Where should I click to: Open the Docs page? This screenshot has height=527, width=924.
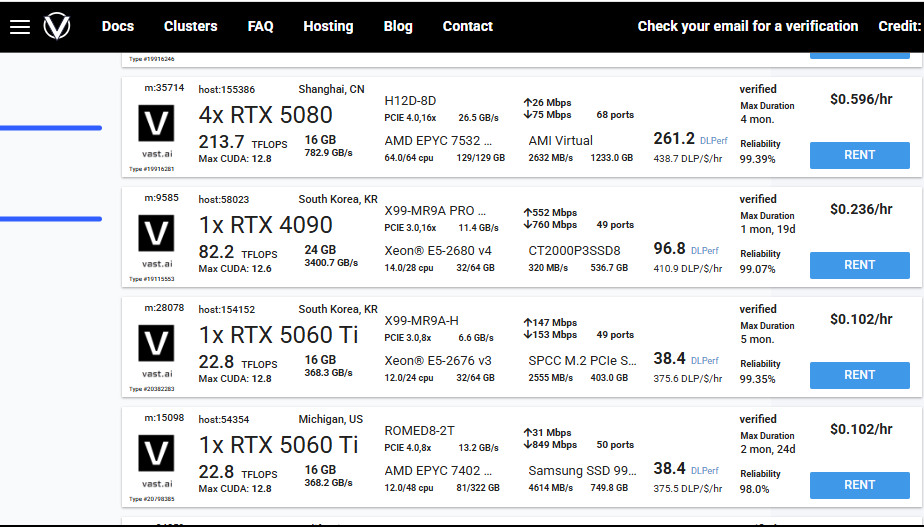[x=118, y=27]
